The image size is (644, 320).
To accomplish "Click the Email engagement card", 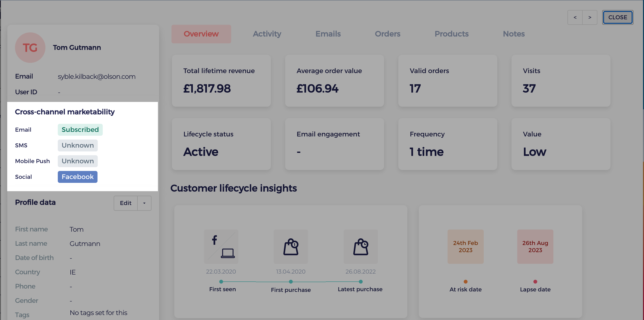I will click(335, 144).
